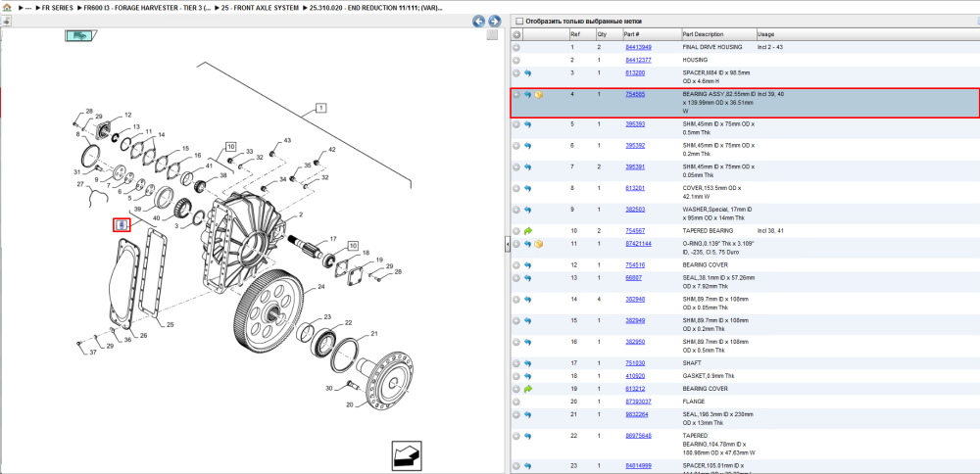The image size is (980, 474).
Task: Click the plus icon for part 395392
Action: click(516, 146)
